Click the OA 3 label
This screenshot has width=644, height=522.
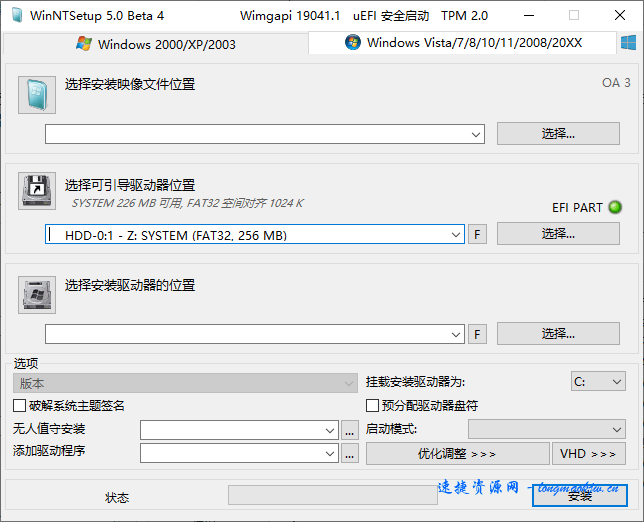click(616, 83)
